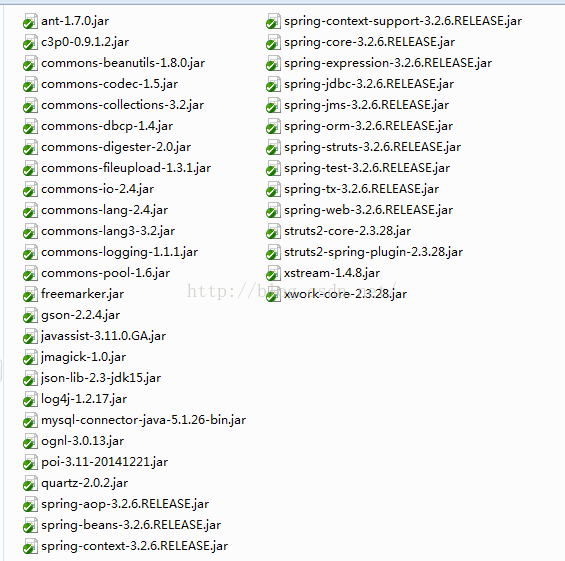Click the poi-3.11-20141221.jar file name
The image size is (565, 561).
(x=104, y=462)
